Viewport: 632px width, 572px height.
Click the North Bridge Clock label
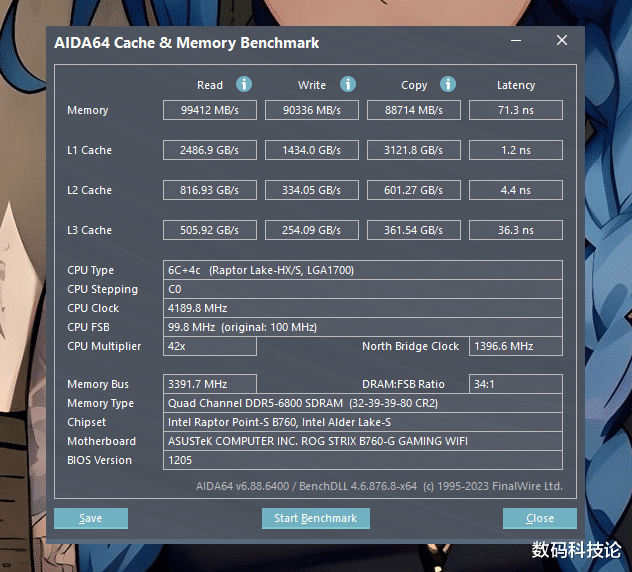pos(410,346)
